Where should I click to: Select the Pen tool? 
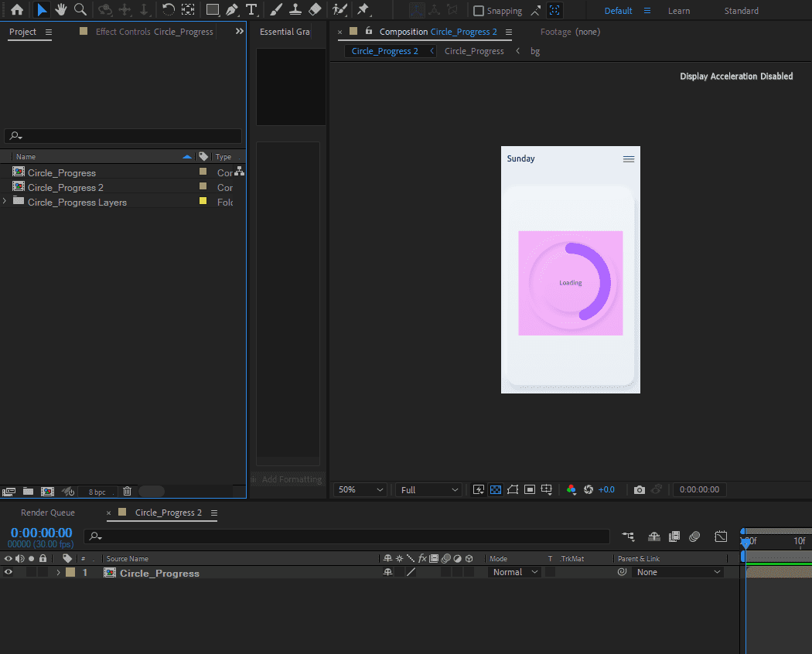click(232, 10)
